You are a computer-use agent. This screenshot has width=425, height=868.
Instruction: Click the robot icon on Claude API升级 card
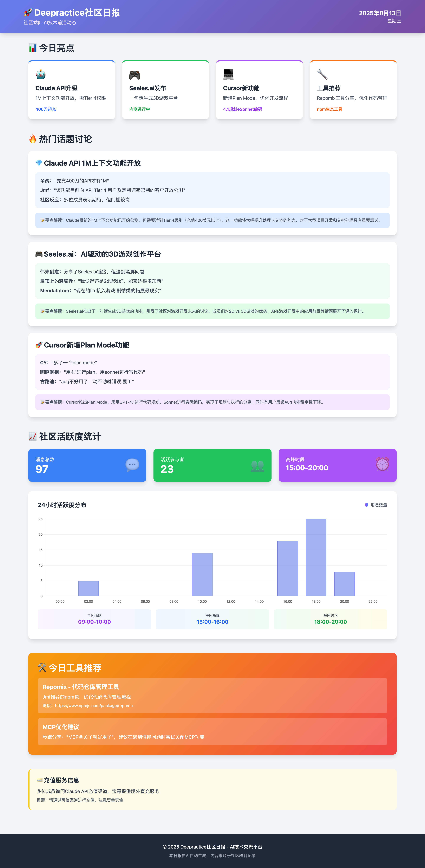tap(41, 74)
